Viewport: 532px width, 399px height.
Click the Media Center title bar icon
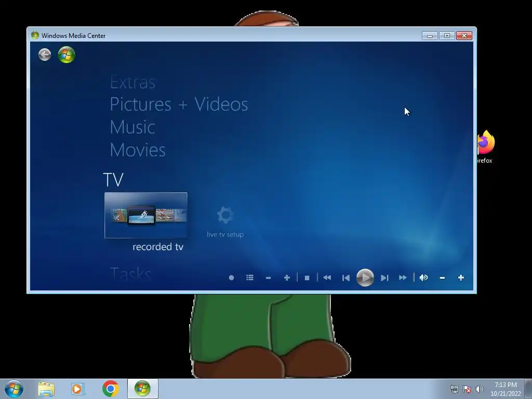tap(35, 35)
